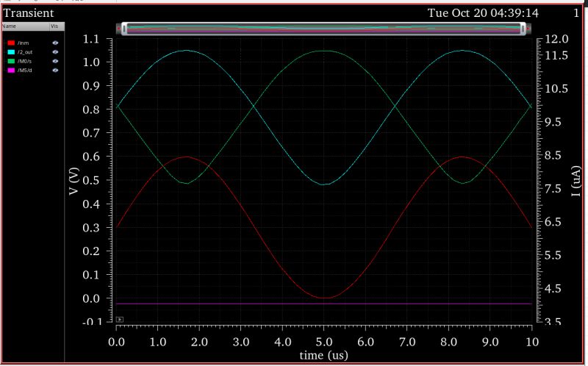This screenshot has width=588, height=366.
Task: Click the I (uA) right axis label
Action: pyautogui.click(x=576, y=181)
